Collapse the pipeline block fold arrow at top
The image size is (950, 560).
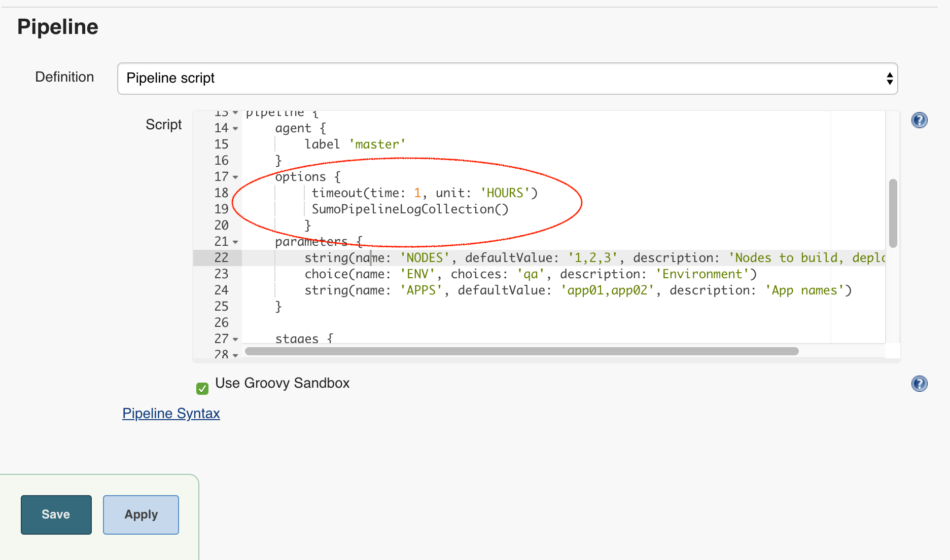(235, 113)
